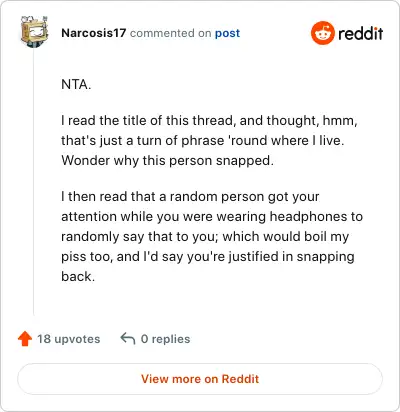Click "View more on Reddit" button
400x412 pixels.
point(200,379)
